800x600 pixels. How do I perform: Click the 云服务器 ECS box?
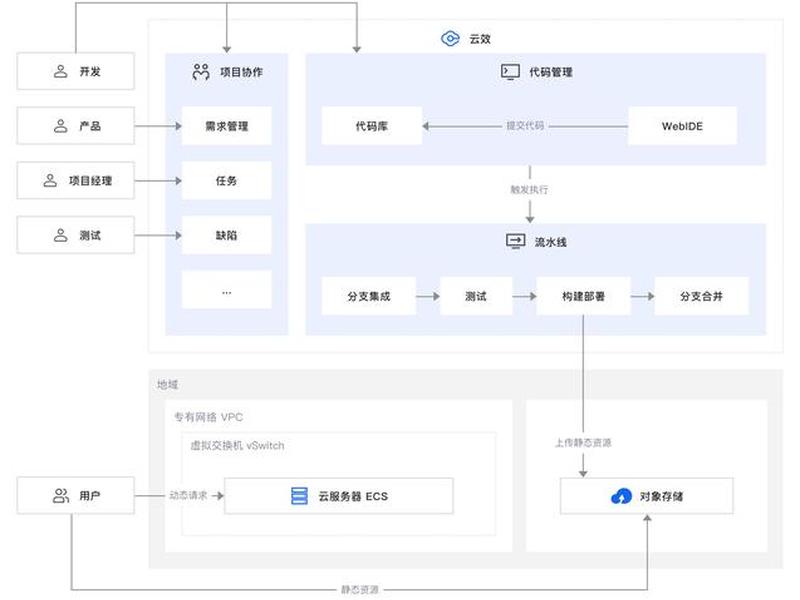pos(339,496)
